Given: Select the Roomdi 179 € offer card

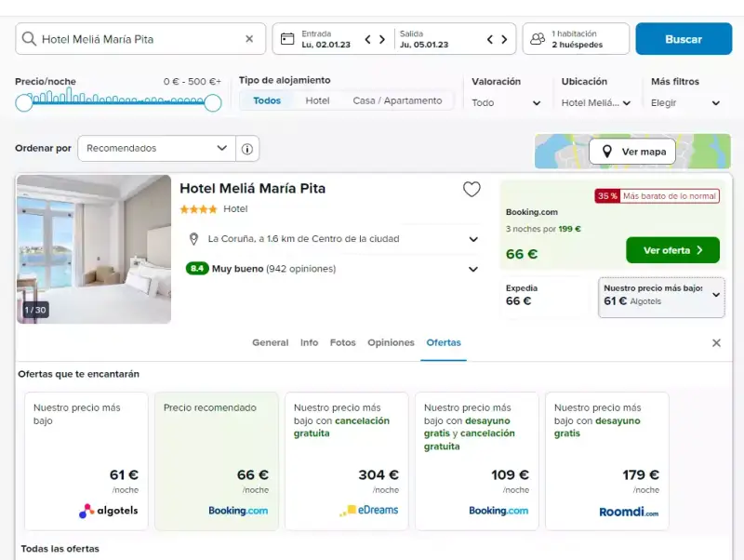Looking at the screenshot, I should (x=607, y=460).
